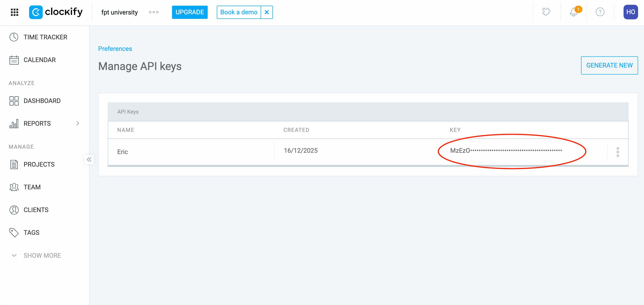Open the Clients sidebar item
This screenshot has height=305, width=644.
tap(45, 210)
